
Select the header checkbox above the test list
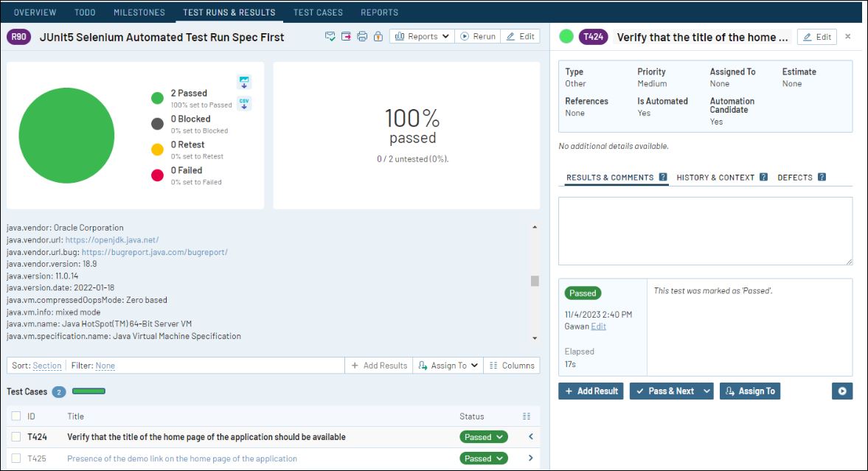coord(15,416)
